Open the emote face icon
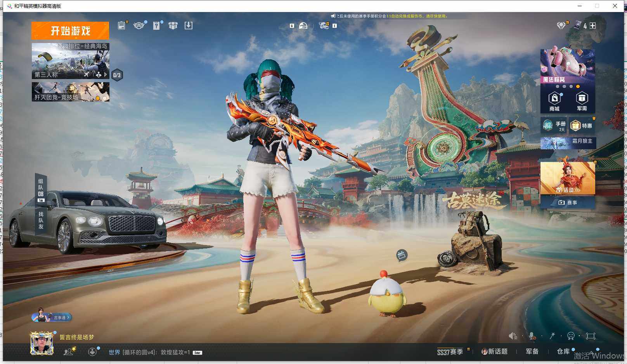 coord(571,336)
